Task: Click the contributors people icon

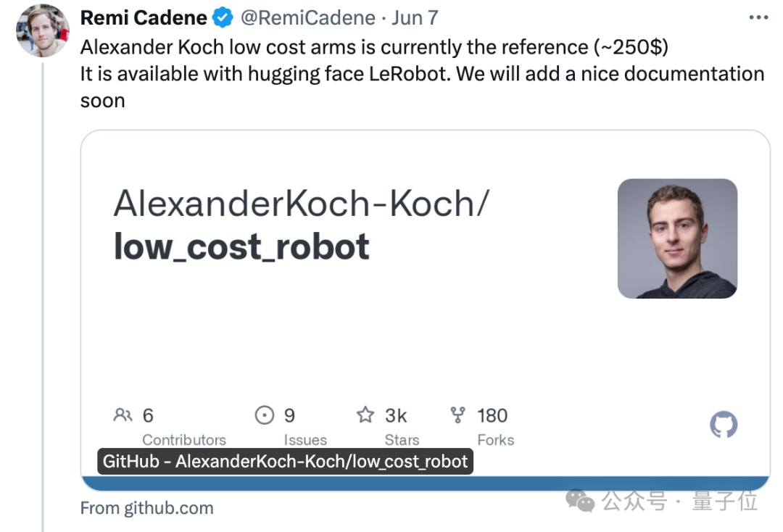Action: (x=123, y=415)
